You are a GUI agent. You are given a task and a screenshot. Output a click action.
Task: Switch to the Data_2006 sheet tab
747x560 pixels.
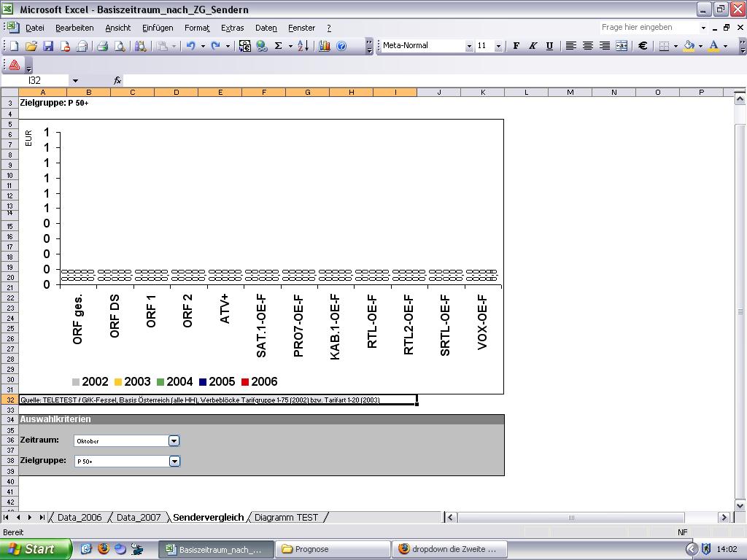point(80,518)
